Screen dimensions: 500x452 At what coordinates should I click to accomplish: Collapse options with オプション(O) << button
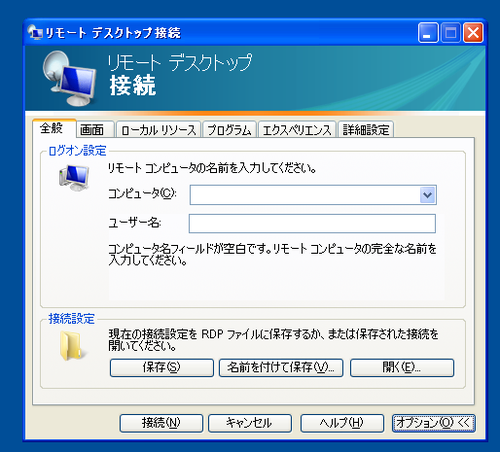click(433, 423)
